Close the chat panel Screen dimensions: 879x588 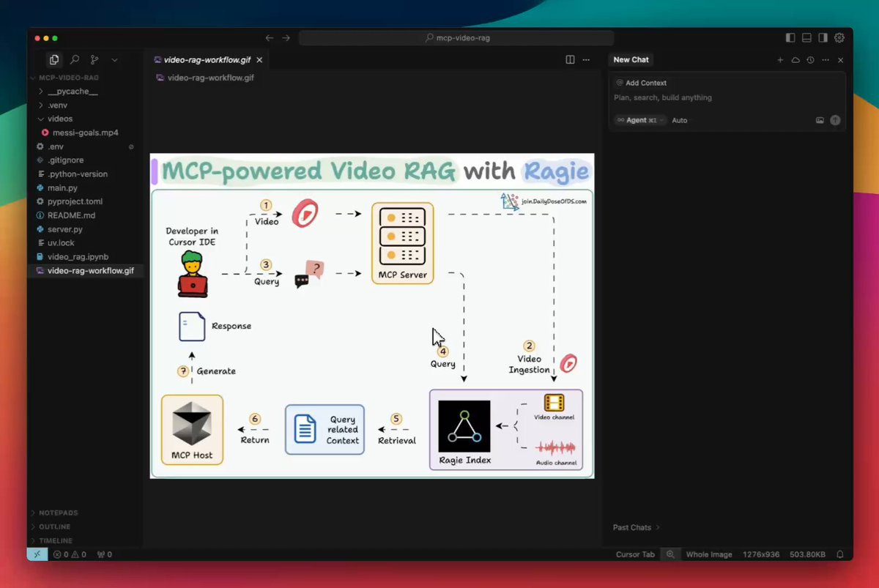tap(841, 60)
